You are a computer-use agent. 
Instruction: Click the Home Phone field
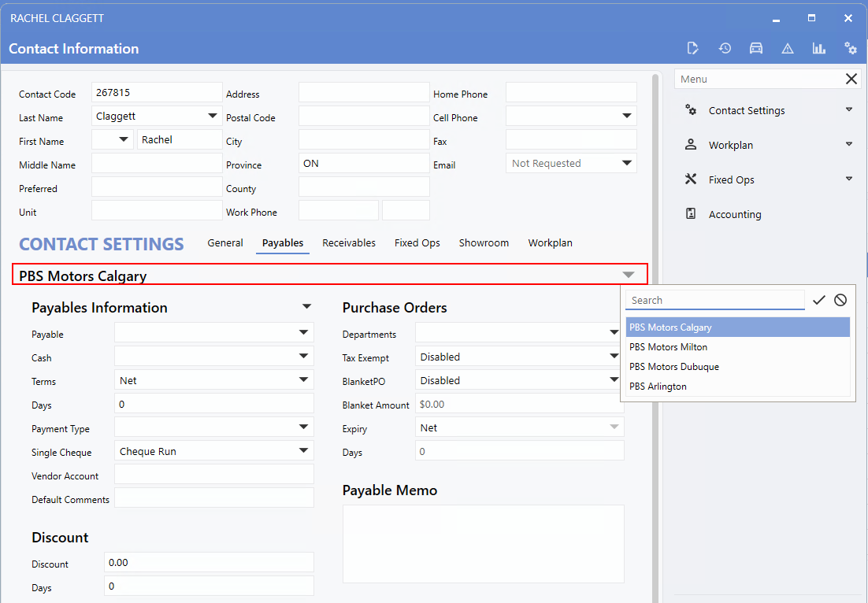click(x=571, y=92)
